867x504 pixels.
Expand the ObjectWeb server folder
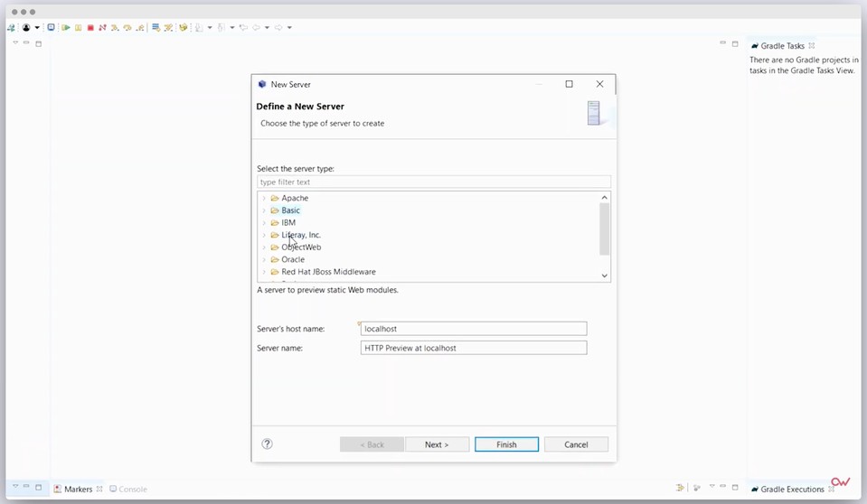click(264, 247)
